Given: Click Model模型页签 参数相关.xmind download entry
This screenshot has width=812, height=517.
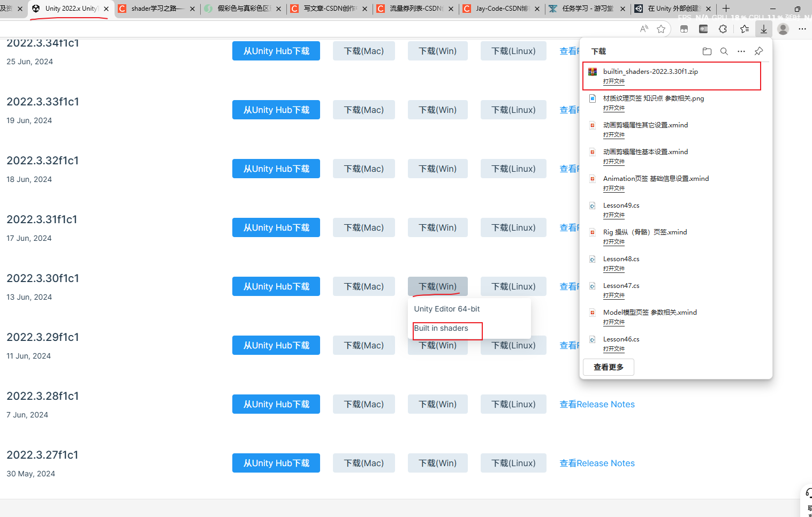Looking at the screenshot, I should (676, 317).
